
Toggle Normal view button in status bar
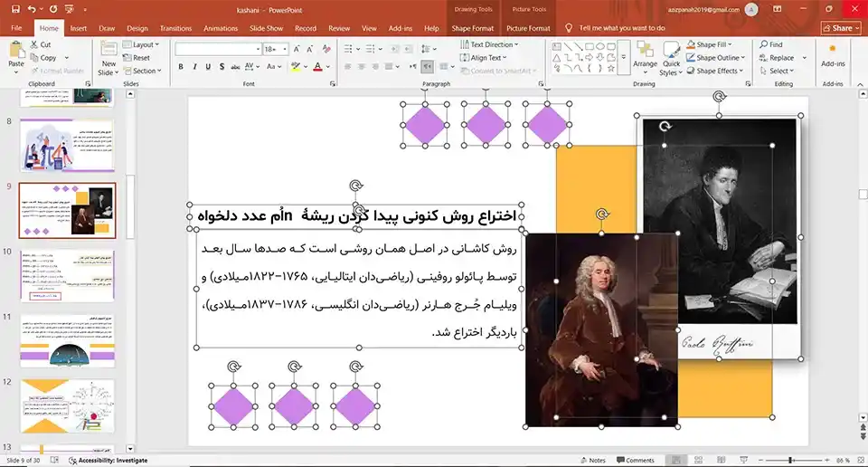pyautogui.click(x=676, y=460)
